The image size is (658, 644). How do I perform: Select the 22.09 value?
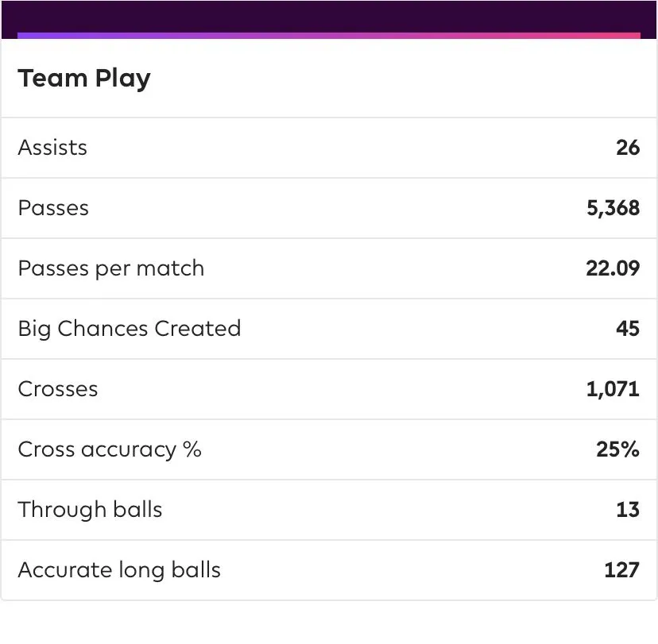(612, 268)
